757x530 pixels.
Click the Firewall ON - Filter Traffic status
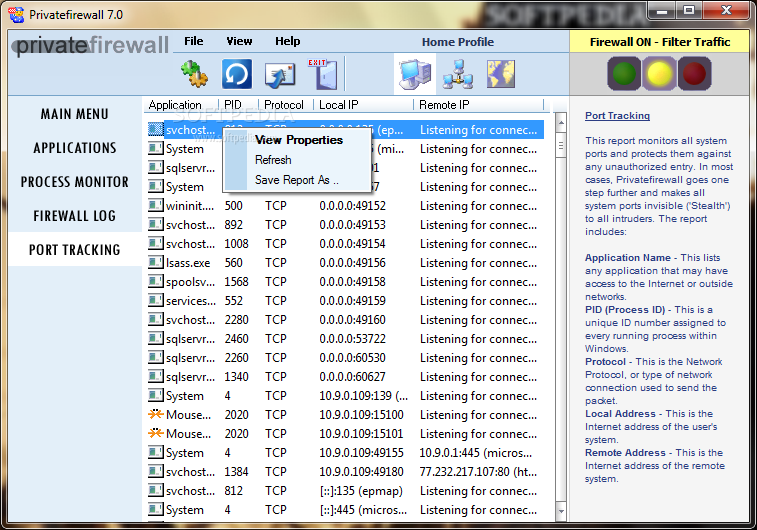(659, 42)
